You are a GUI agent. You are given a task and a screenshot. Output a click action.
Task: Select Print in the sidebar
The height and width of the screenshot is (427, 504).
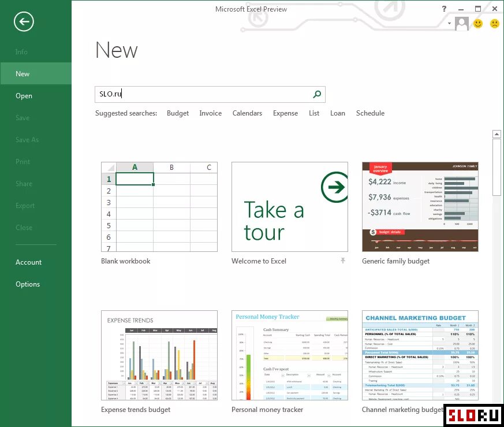[23, 162]
